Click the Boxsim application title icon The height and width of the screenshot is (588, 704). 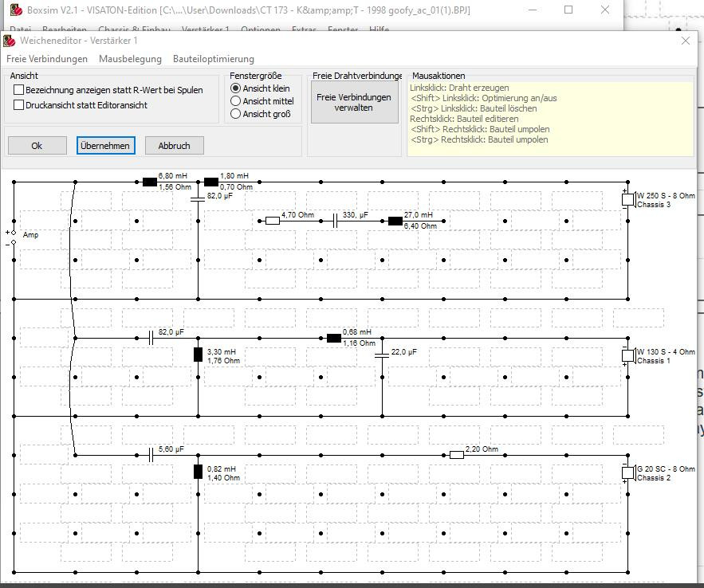pyautogui.click(x=16, y=10)
